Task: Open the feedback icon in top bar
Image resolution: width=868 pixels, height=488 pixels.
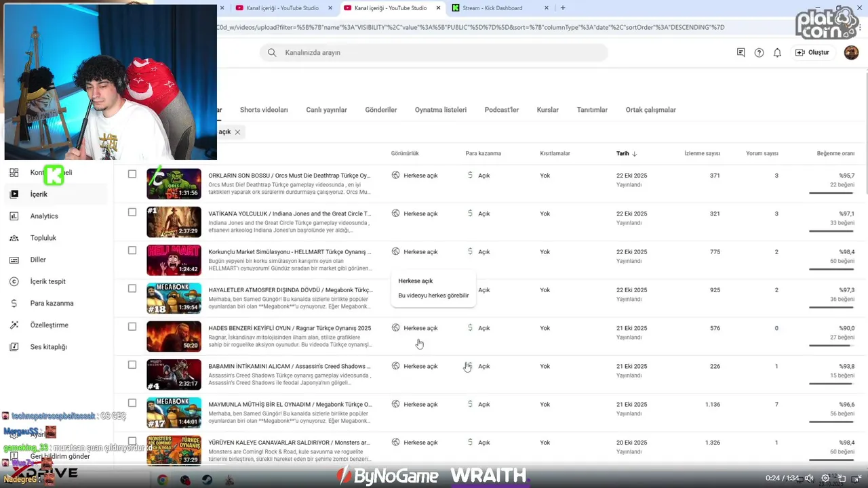Action: point(741,52)
